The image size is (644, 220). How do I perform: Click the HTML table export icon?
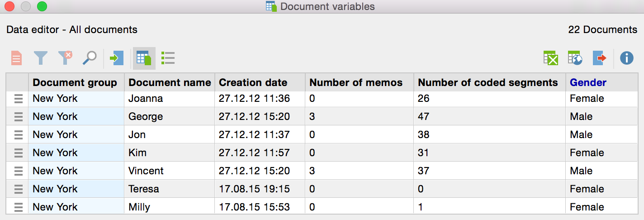575,58
